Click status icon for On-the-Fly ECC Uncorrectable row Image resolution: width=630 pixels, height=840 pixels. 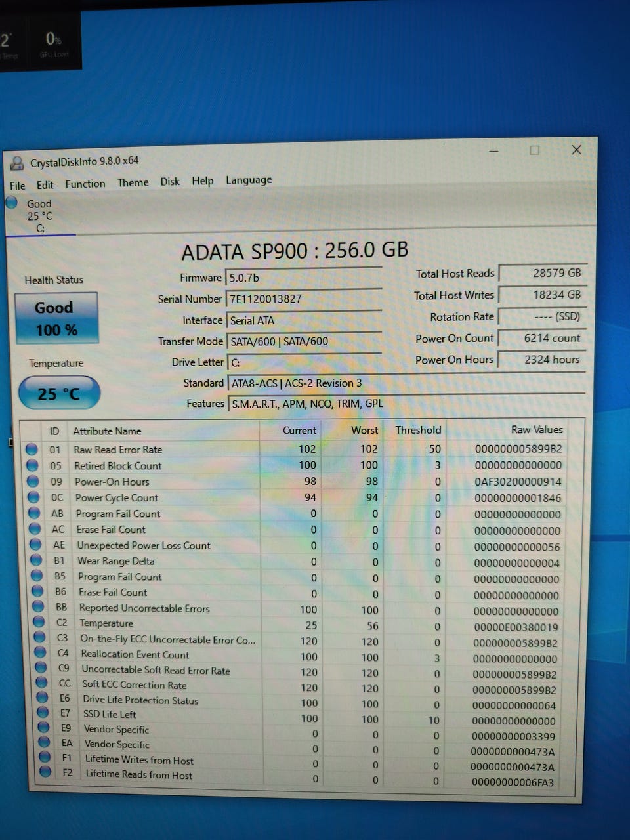tap(39, 637)
